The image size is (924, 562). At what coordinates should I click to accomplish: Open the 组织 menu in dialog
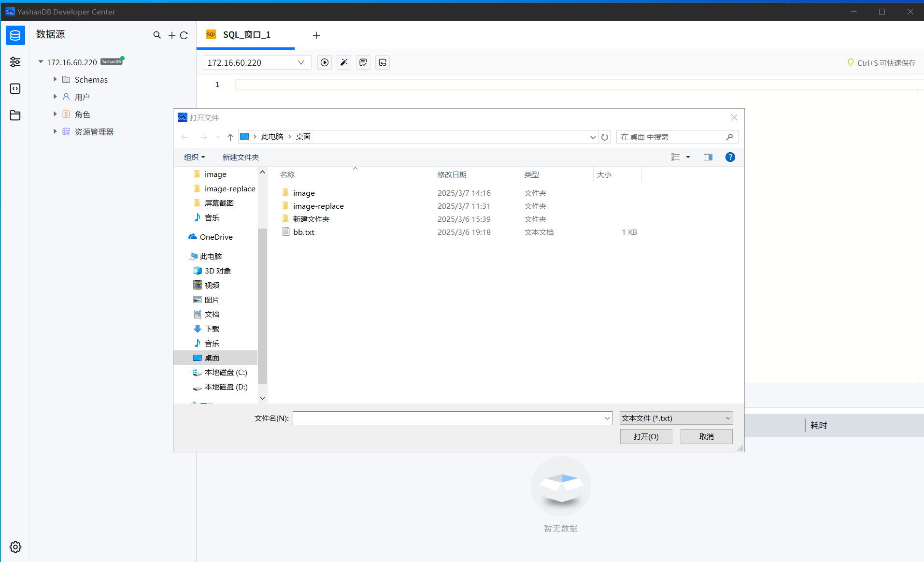(x=194, y=157)
